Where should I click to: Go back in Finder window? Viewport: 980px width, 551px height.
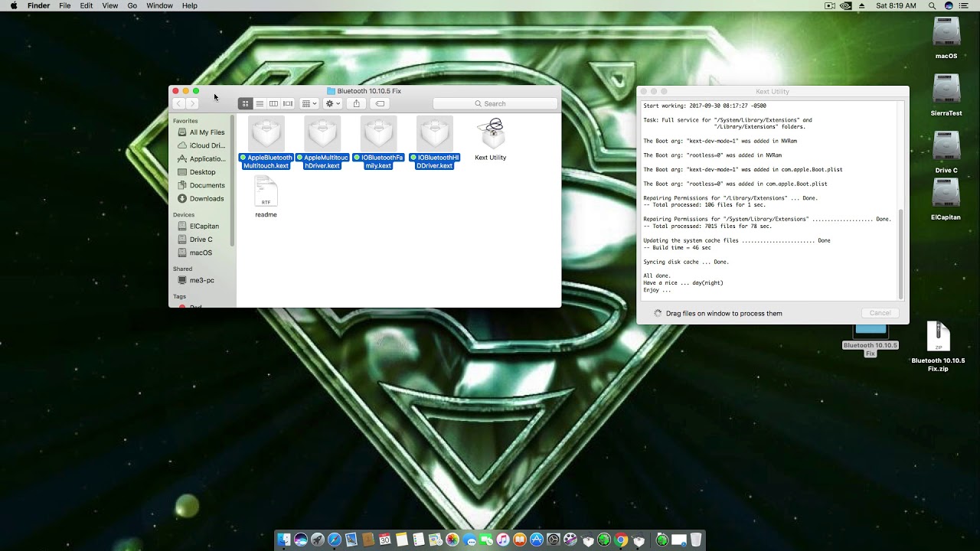(178, 103)
